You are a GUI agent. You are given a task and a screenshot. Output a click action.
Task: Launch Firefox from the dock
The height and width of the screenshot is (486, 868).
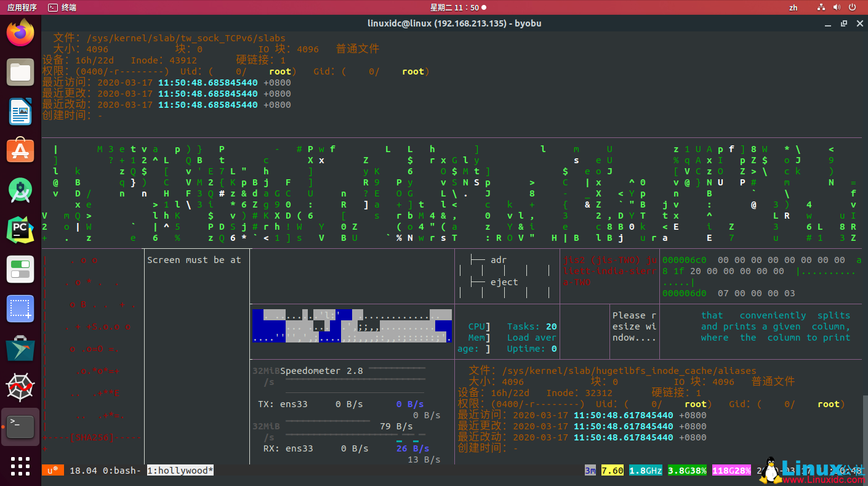tap(20, 33)
